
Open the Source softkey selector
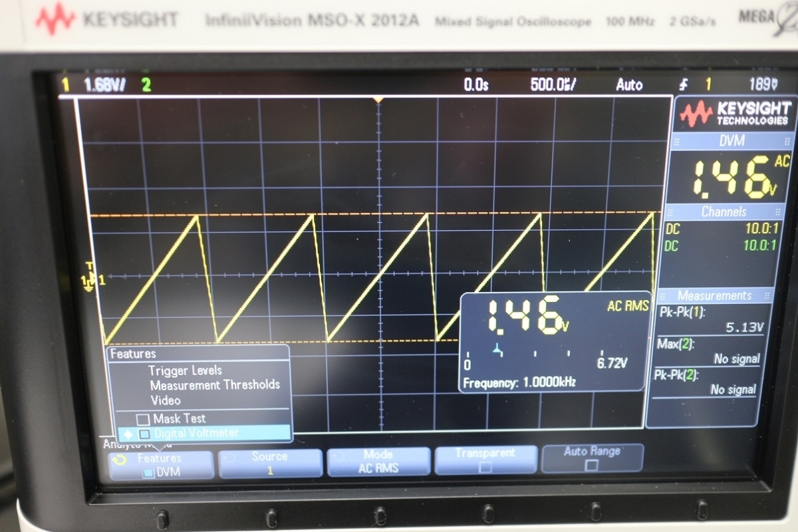point(269,464)
